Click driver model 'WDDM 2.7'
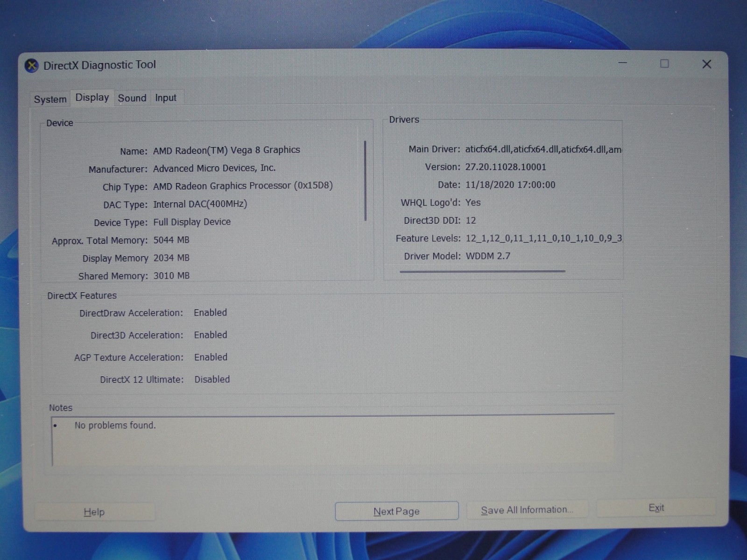This screenshot has width=747, height=560. click(x=488, y=256)
